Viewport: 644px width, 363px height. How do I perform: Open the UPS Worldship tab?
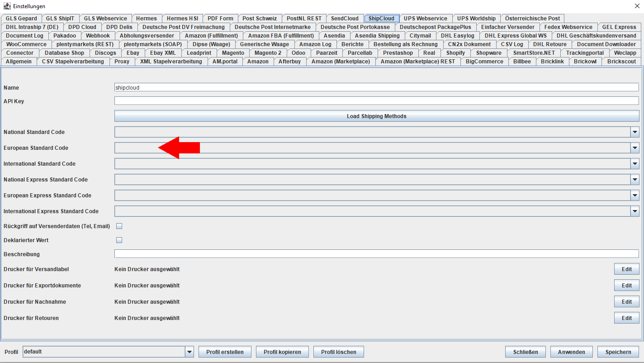[476, 19]
